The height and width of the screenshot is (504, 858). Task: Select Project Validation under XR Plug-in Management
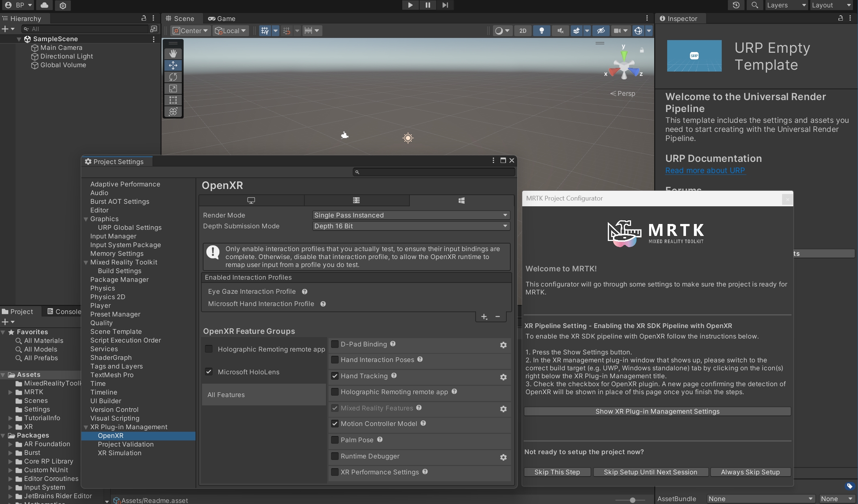tap(126, 444)
